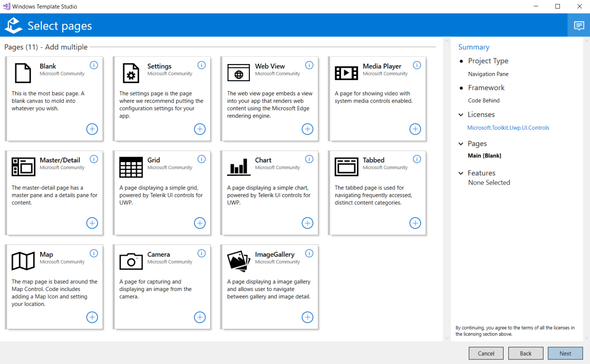
Task: View info for the Tabbed page
Action: [417, 159]
